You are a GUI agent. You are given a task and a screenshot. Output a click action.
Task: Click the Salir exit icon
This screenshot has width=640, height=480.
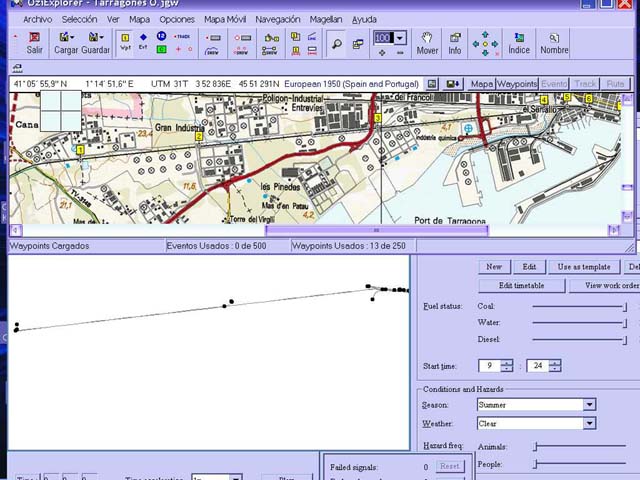pyautogui.click(x=34, y=42)
